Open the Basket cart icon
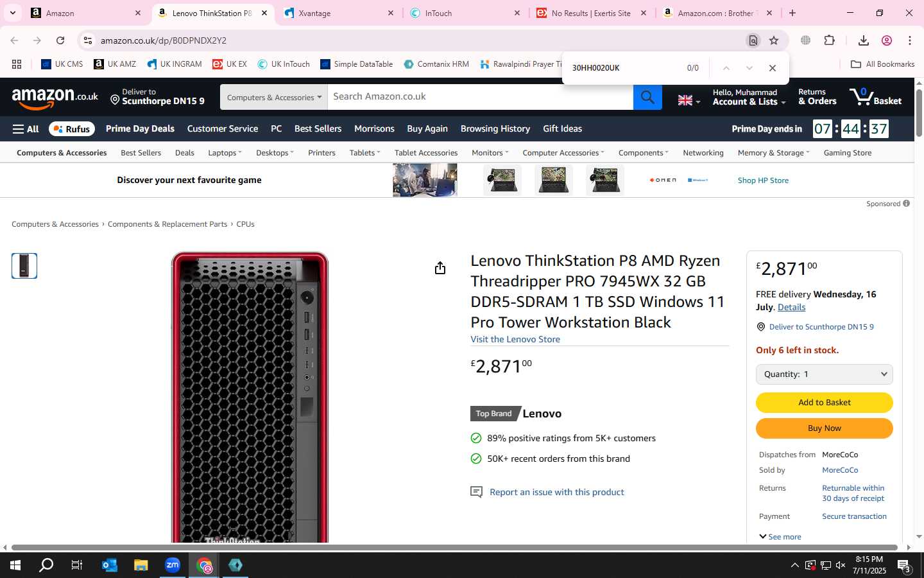 [x=876, y=97]
